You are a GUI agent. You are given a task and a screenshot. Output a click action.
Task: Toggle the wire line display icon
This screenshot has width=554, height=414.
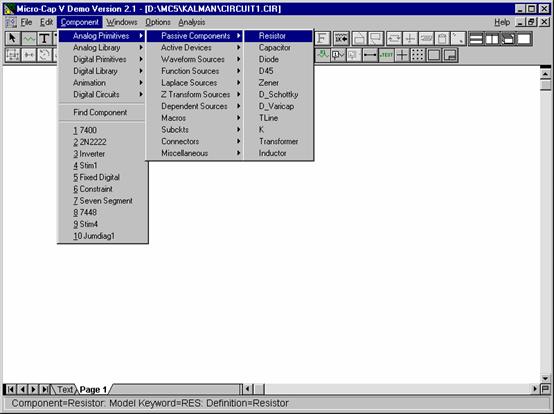pyautogui.click(x=370, y=55)
